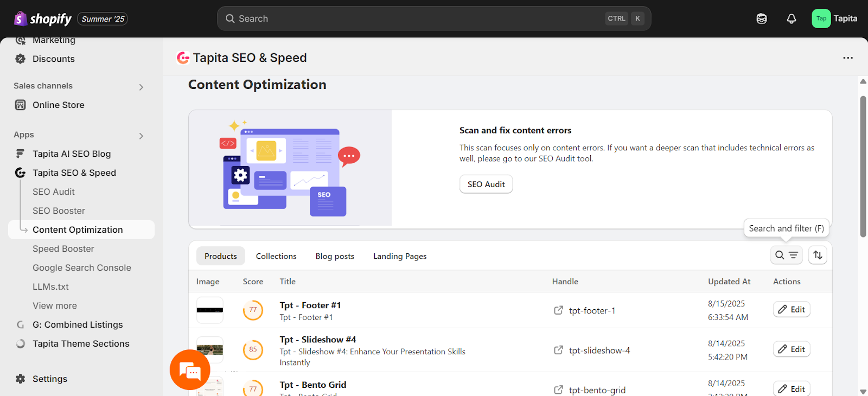Screen dimensions: 868x396
Task: Click the Settings gear icon
Action: pyautogui.click(x=21, y=379)
